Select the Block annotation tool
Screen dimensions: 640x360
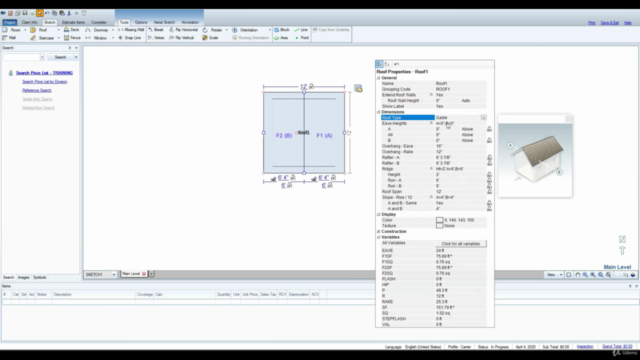(x=282, y=30)
